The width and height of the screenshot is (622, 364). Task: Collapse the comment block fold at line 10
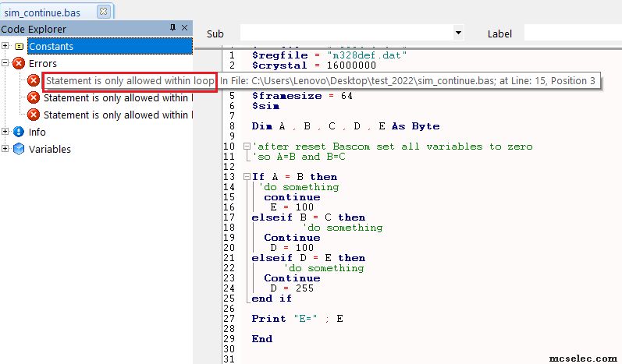pyautogui.click(x=247, y=147)
